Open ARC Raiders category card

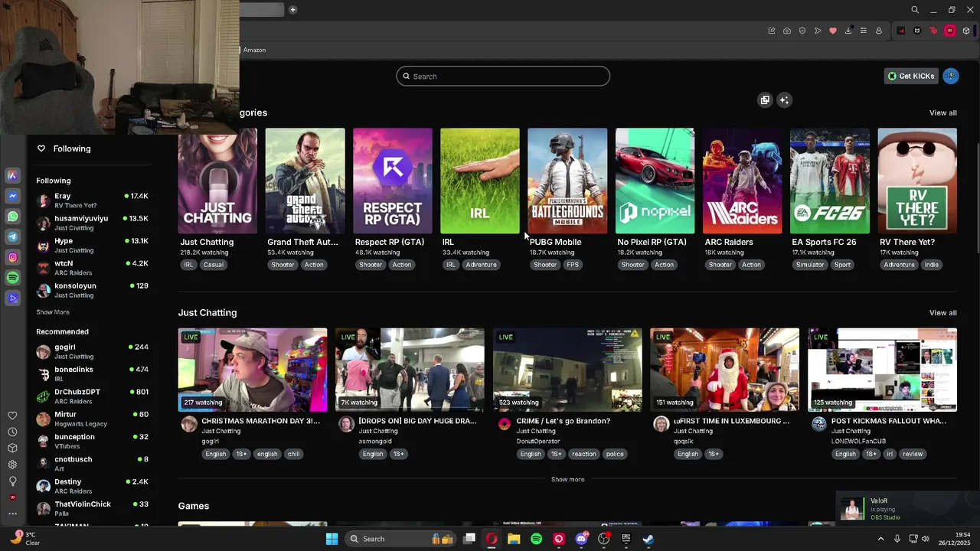[x=742, y=181]
